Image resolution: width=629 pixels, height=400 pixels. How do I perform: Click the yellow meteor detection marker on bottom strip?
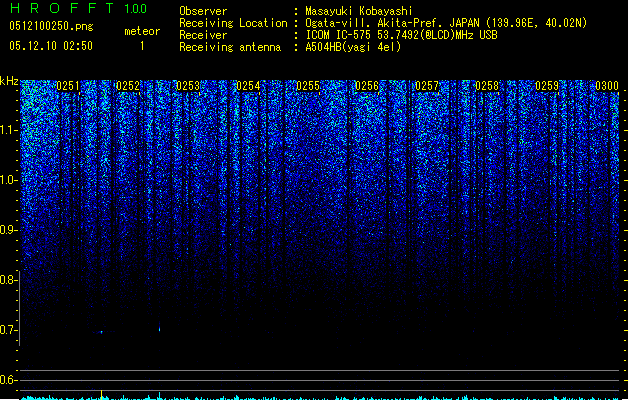[x=101, y=394]
